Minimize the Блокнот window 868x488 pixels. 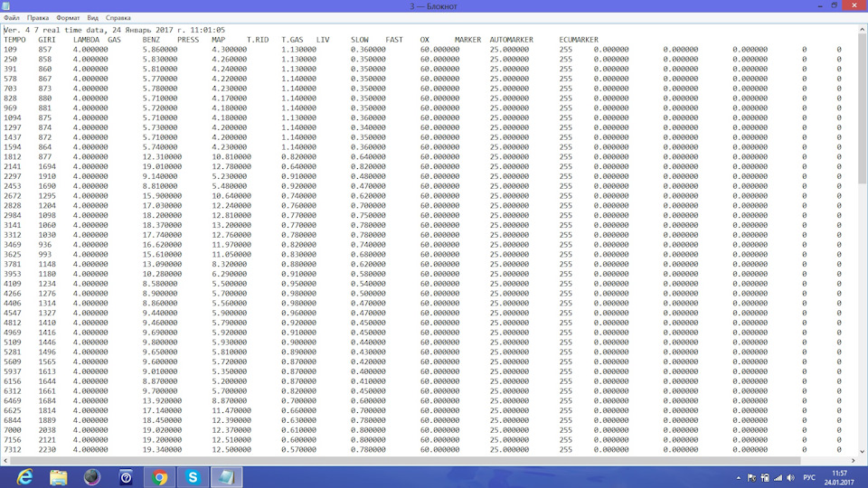(820, 5)
